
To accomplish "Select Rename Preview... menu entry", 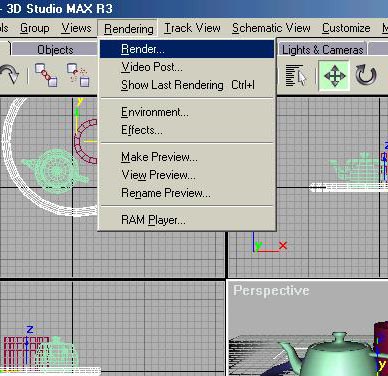I will point(187,193).
